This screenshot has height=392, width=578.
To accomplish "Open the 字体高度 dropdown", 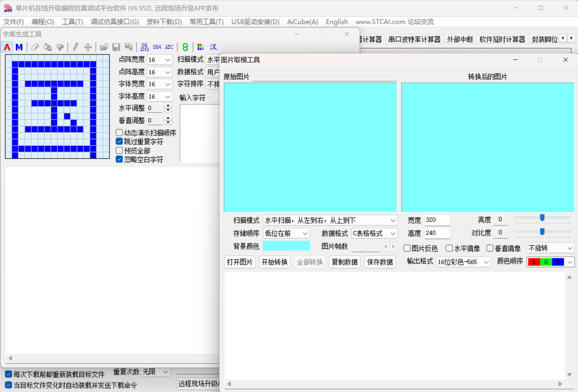I will [160, 96].
